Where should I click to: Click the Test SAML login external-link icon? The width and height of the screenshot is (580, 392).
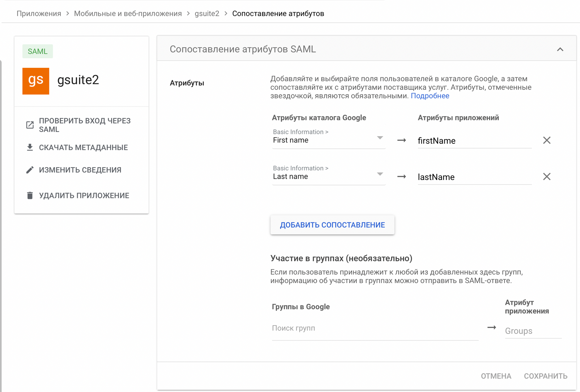(30, 125)
